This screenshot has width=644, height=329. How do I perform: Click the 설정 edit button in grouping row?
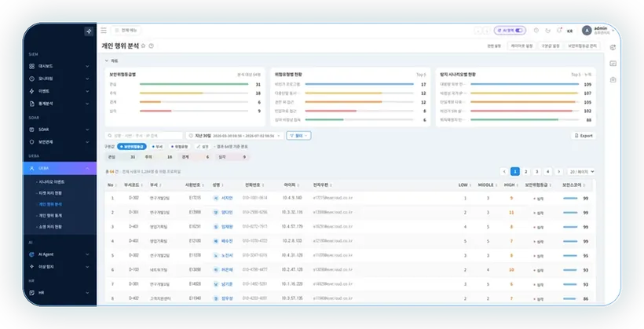[x=203, y=147]
